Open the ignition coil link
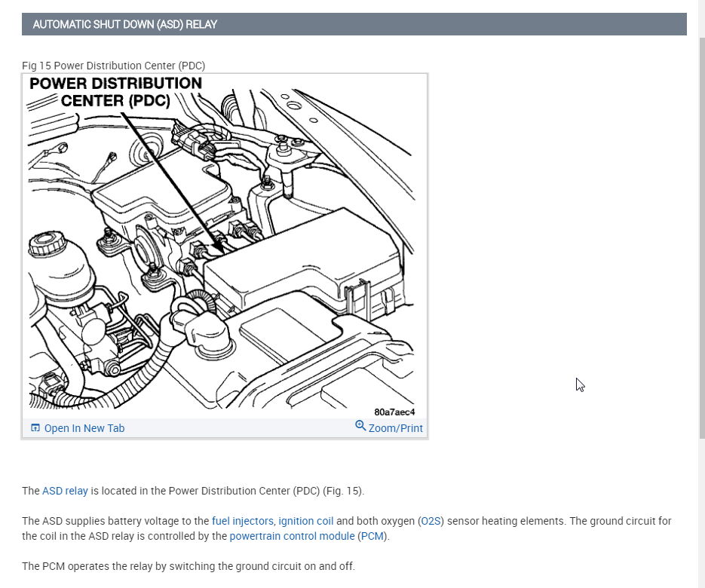This screenshot has width=705, height=588. 305,521
